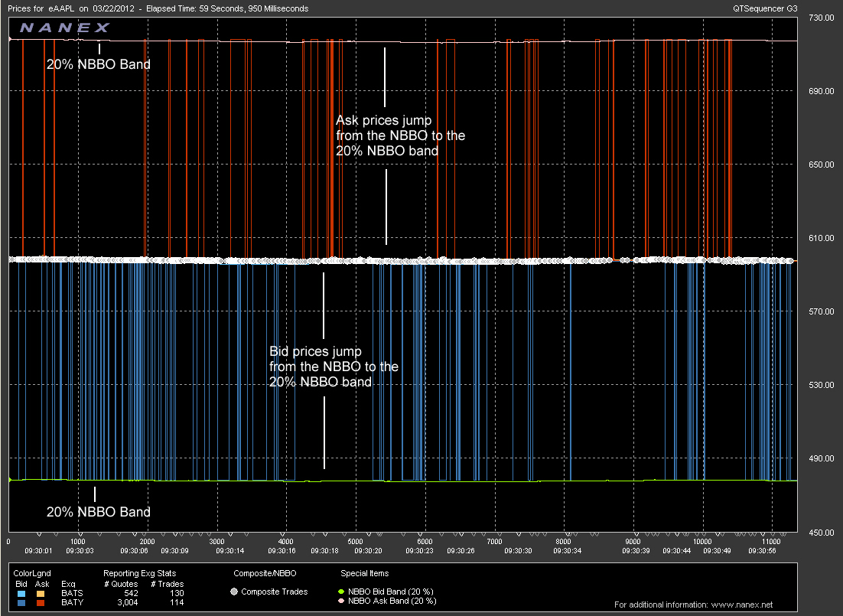Click the 9000 tick label on the x-axis

click(x=633, y=542)
